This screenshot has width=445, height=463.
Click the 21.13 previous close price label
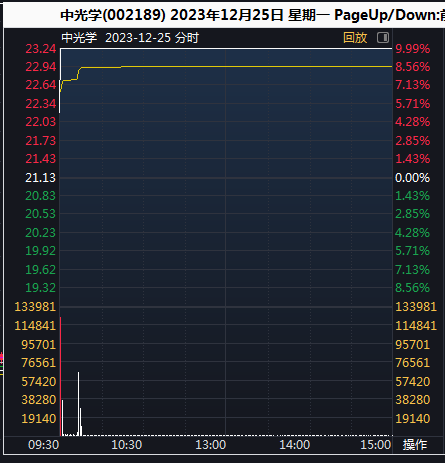pos(41,178)
